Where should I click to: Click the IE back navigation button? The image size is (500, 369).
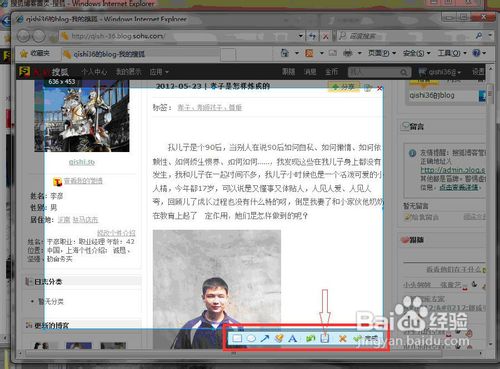(x=23, y=36)
